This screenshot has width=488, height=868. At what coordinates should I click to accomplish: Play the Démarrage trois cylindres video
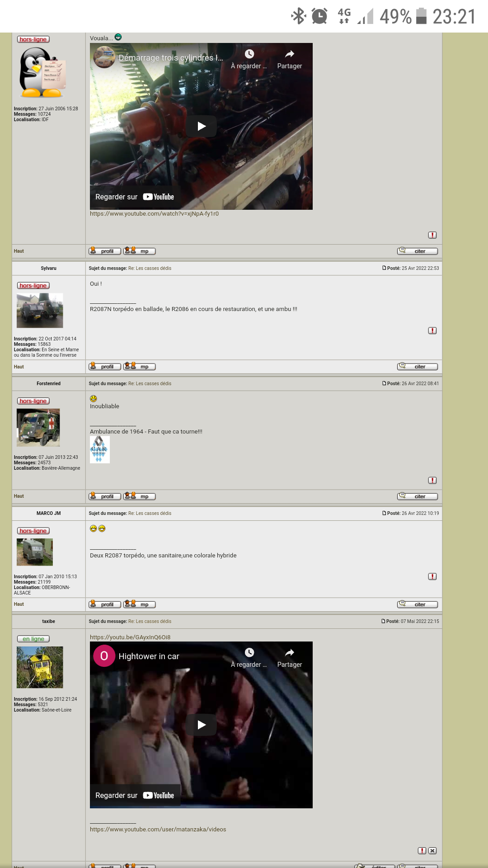click(202, 126)
